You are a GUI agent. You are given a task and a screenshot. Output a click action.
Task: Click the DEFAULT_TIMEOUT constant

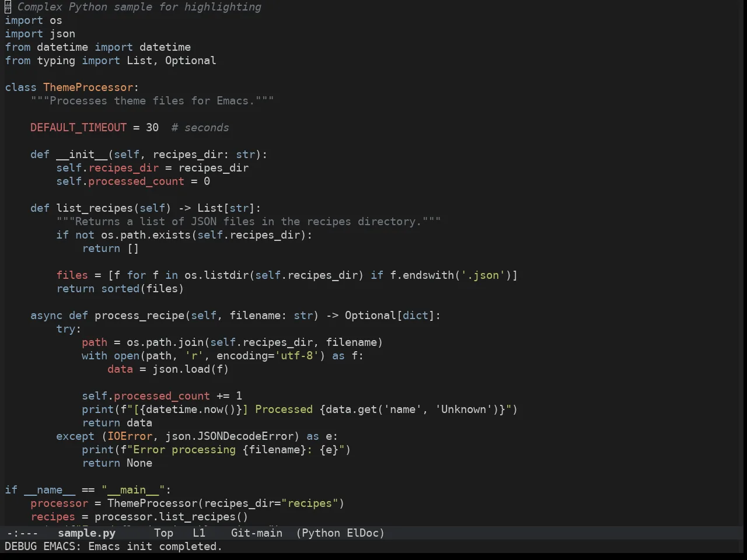[x=78, y=128]
